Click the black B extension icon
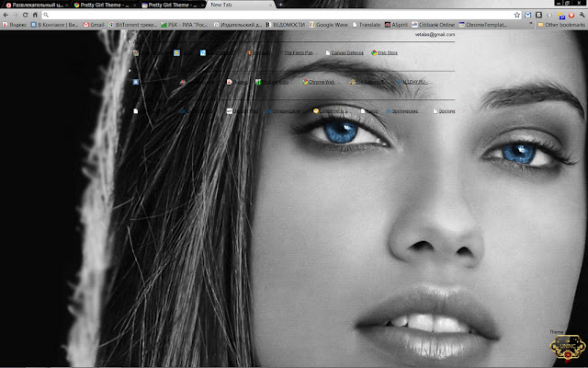This screenshot has height=368, width=588. click(x=538, y=15)
